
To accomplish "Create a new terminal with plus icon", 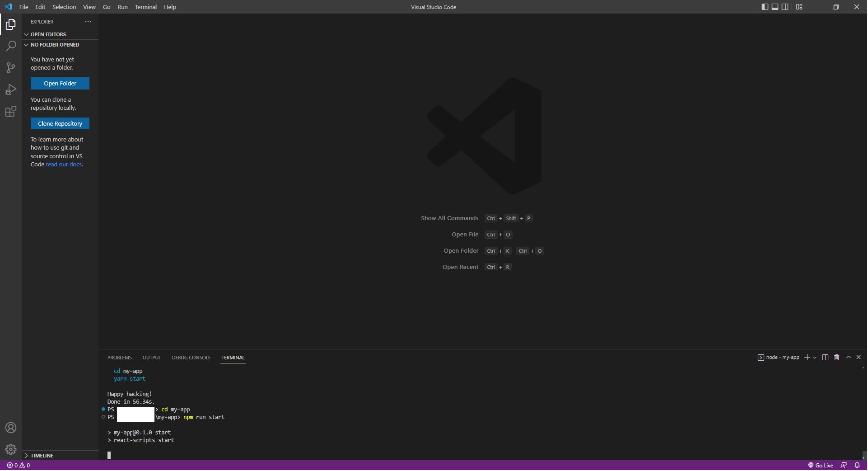I will (x=807, y=358).
